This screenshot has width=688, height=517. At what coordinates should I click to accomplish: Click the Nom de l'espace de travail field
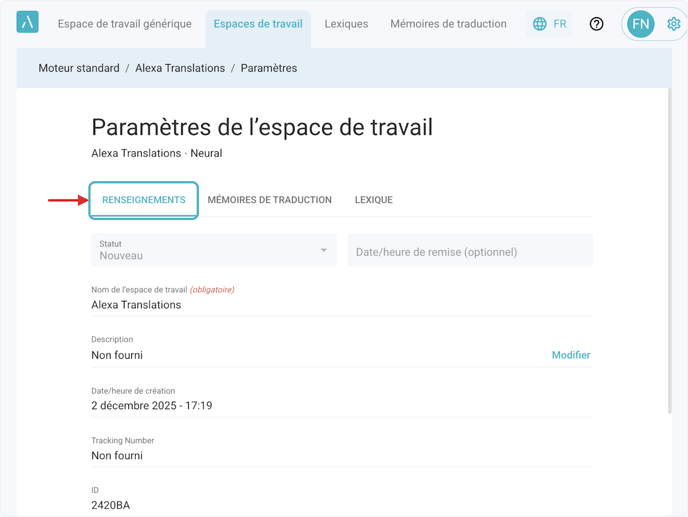pyautogui.click(x=340, y=305)
